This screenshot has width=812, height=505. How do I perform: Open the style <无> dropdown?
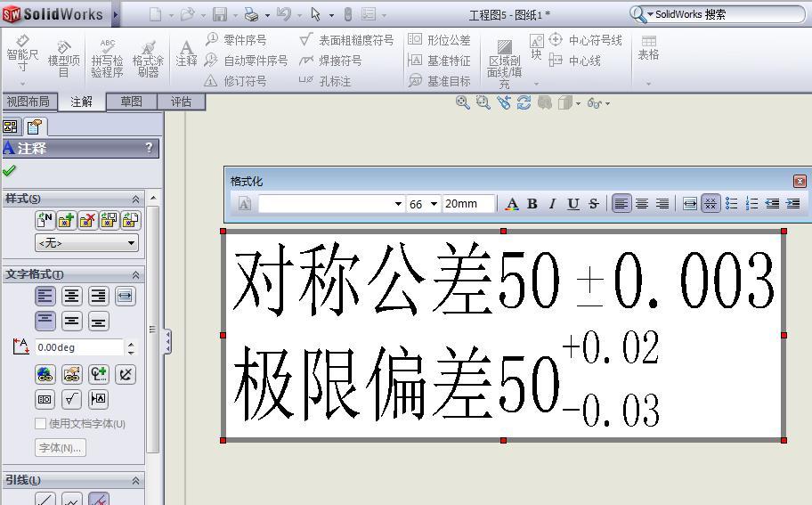[x=86, y=242]
